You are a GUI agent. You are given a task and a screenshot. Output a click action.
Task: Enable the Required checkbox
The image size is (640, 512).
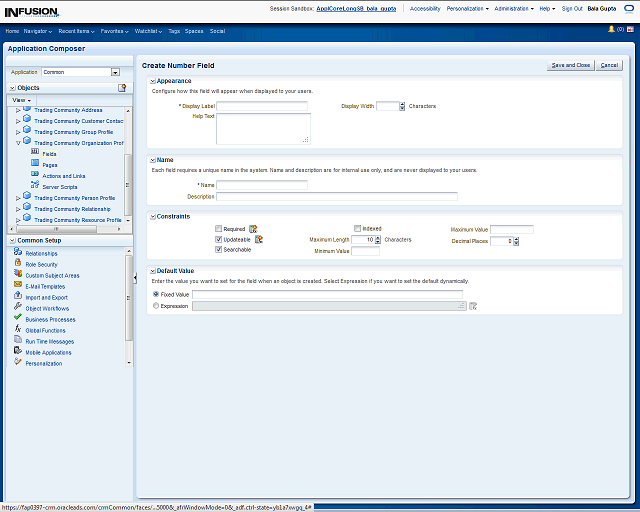[219, 229]
